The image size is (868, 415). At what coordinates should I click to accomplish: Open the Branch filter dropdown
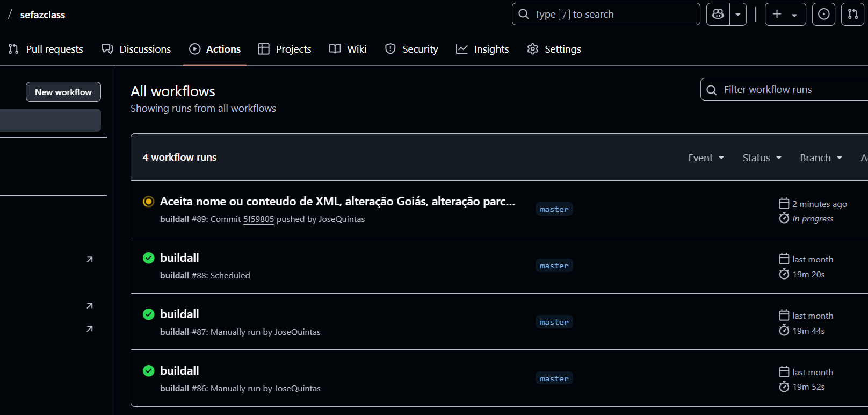click(821, 158)
